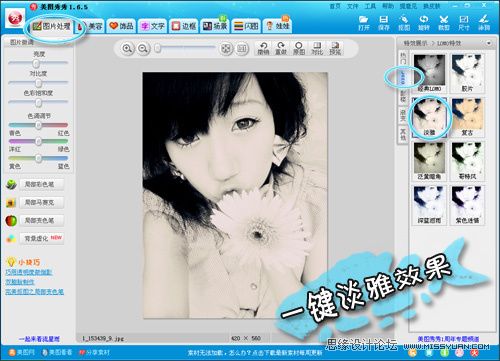Select the 影楼 studio effects side tab
This screenshot has width=500, height=361.
[403, 97]
